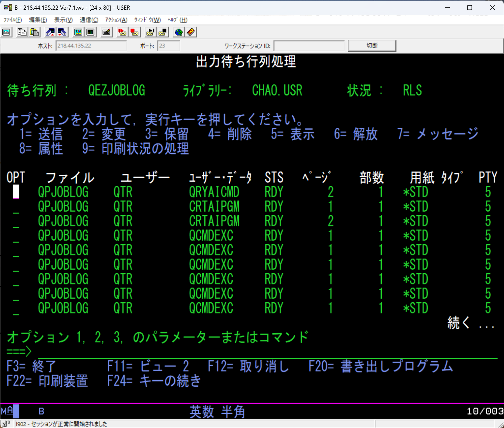
Task: Click the OPT field of CRTAIPGM row with 2 pages
Action: pyautogui.click(x=16, y=221)
